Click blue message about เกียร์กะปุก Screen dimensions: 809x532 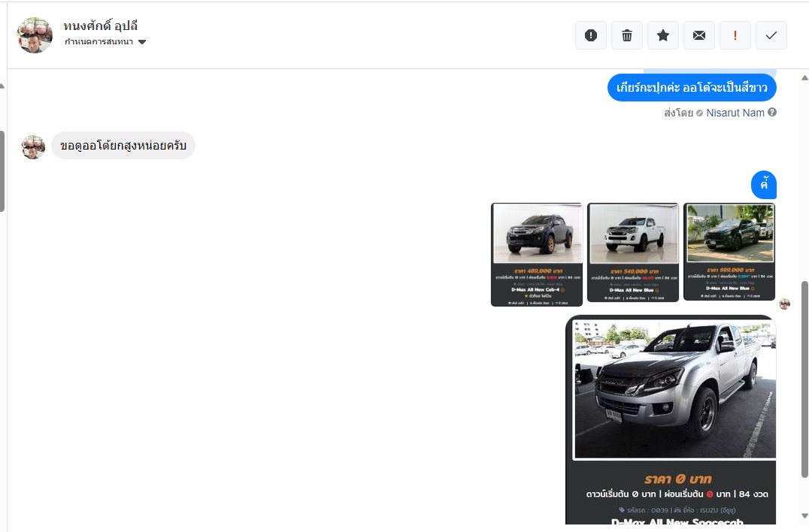coord(692,88)
